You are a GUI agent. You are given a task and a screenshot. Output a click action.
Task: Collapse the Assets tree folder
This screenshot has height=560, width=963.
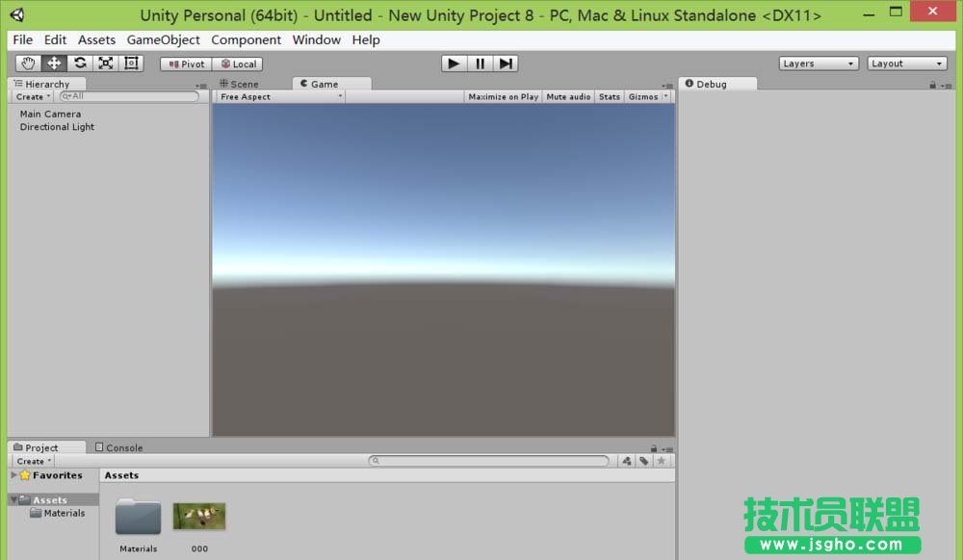click(x=13, y=500)
